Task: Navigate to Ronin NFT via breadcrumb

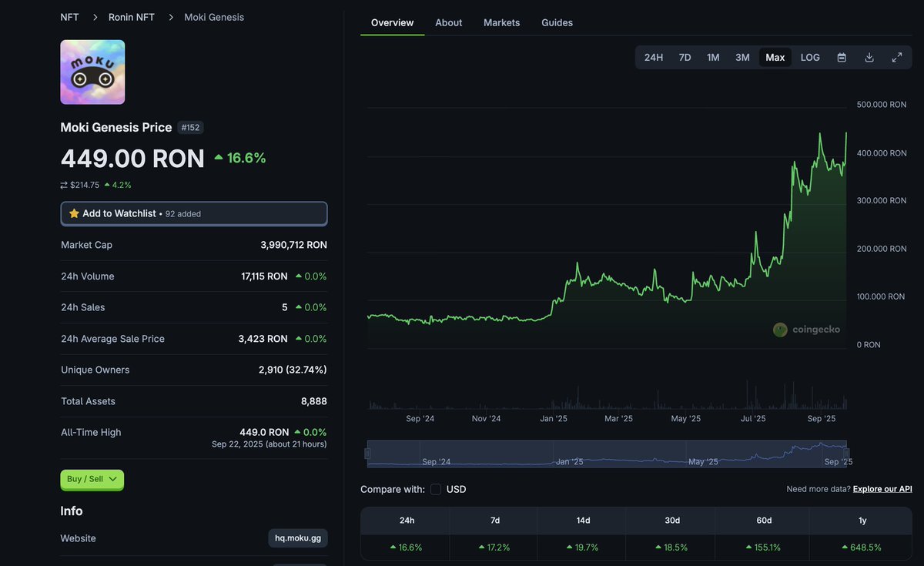Action: (131, 16)
